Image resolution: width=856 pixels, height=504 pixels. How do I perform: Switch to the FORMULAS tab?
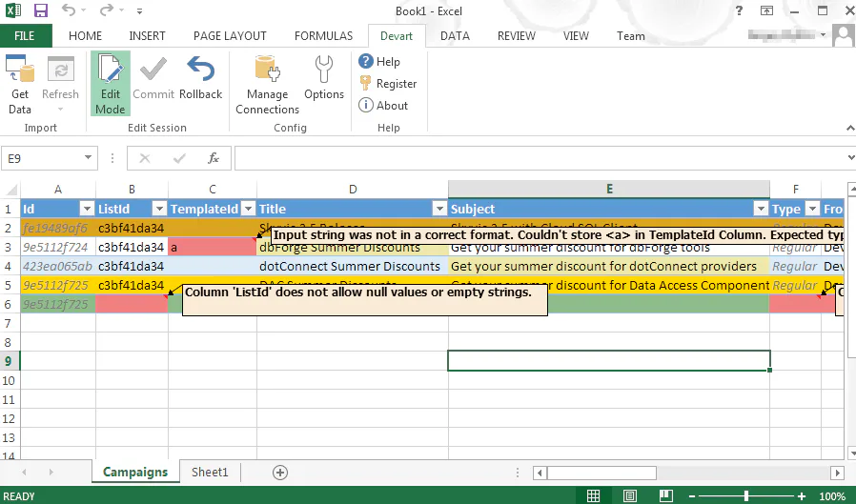[x=324, y=36]
